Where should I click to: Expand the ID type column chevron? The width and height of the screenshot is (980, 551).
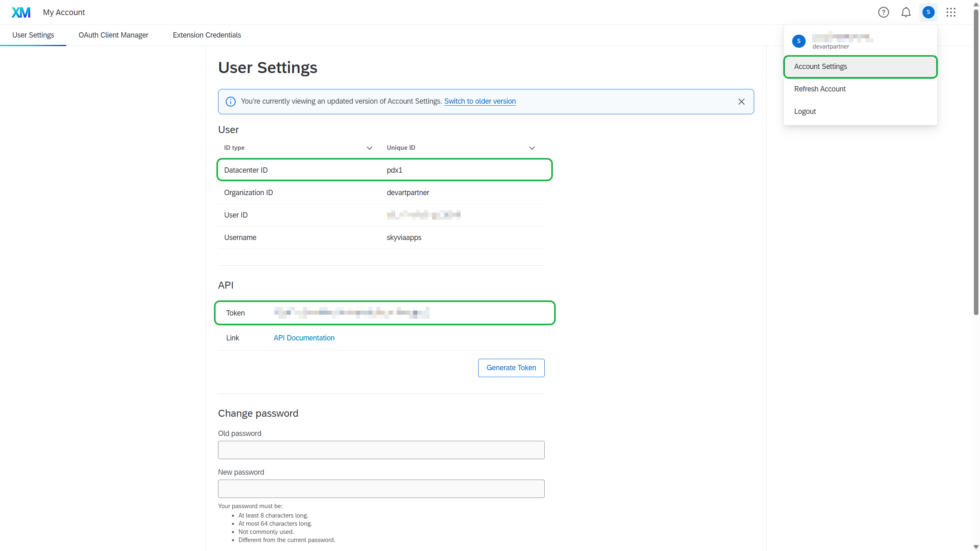(370, 148)
